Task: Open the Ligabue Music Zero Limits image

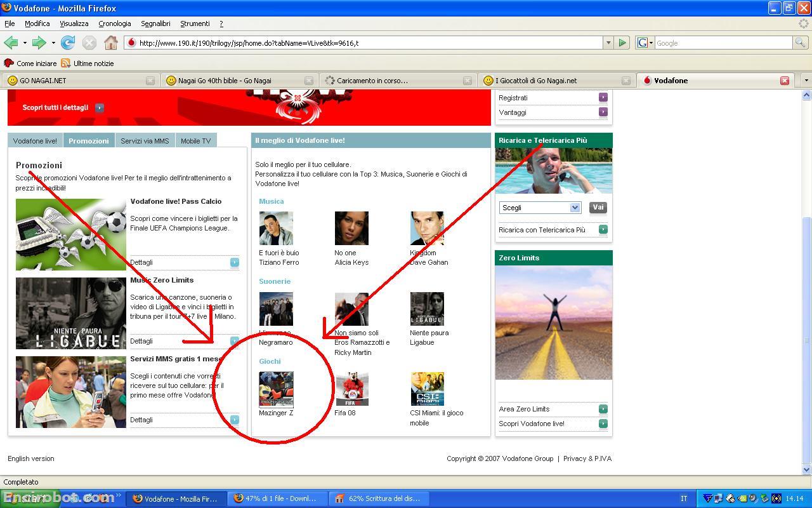Action: pyautogui.click(x=71, y=313)
